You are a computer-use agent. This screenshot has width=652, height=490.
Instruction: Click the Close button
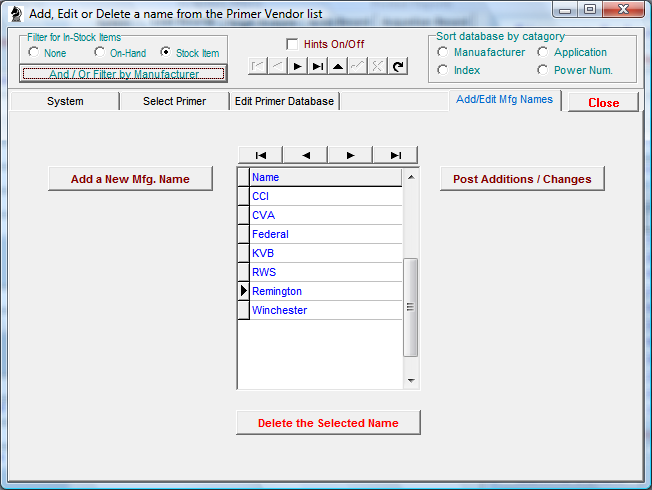tap(603, 102)
